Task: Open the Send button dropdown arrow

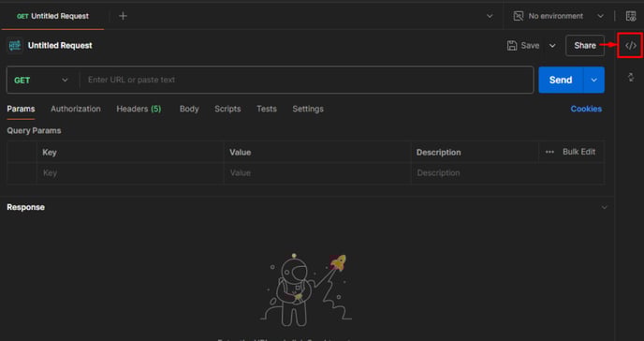Action: pos(593,81)
